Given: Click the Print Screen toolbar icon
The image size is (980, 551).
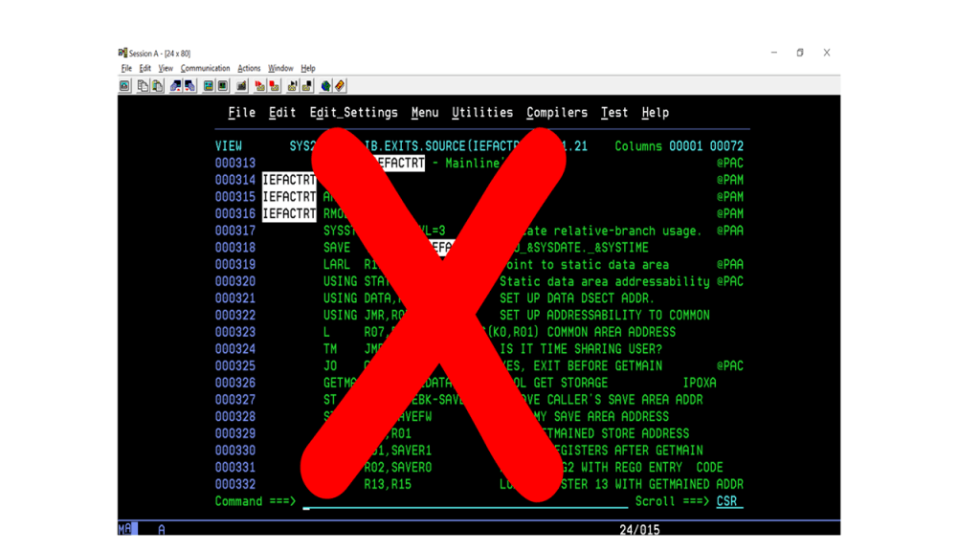Looking at the screenshot, I should 124,85.
